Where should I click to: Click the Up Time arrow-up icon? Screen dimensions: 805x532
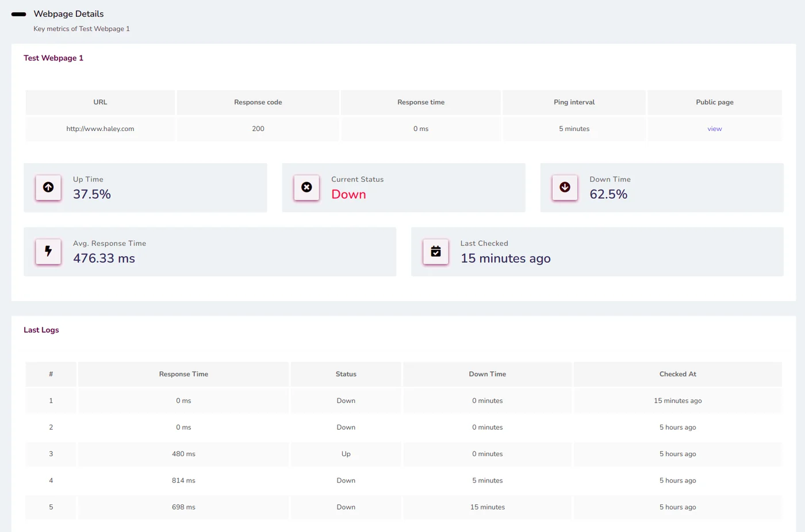48,187
